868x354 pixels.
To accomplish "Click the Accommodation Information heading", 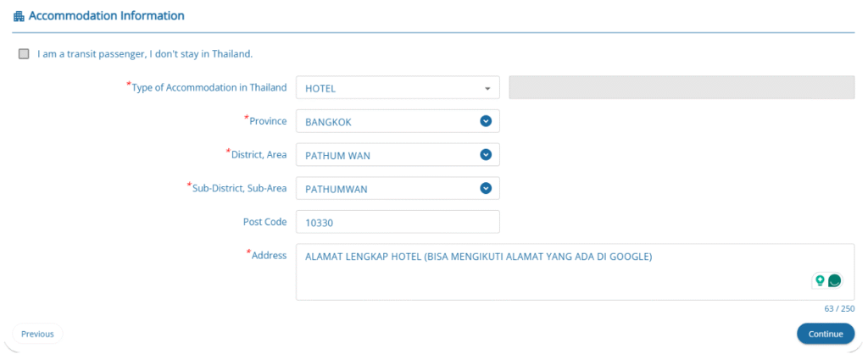I will (x=106, y=16).
